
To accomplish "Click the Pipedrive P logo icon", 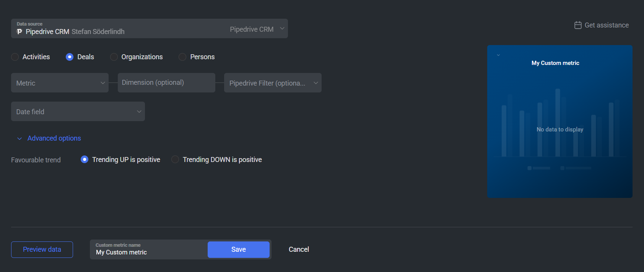I will coord(20,32).
